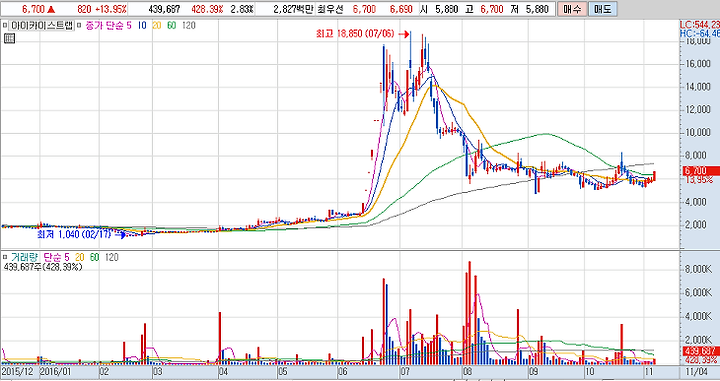Click the HC:-64.46 indicator text
Viewport: 720px width, 381px height.
click(700, 34)
